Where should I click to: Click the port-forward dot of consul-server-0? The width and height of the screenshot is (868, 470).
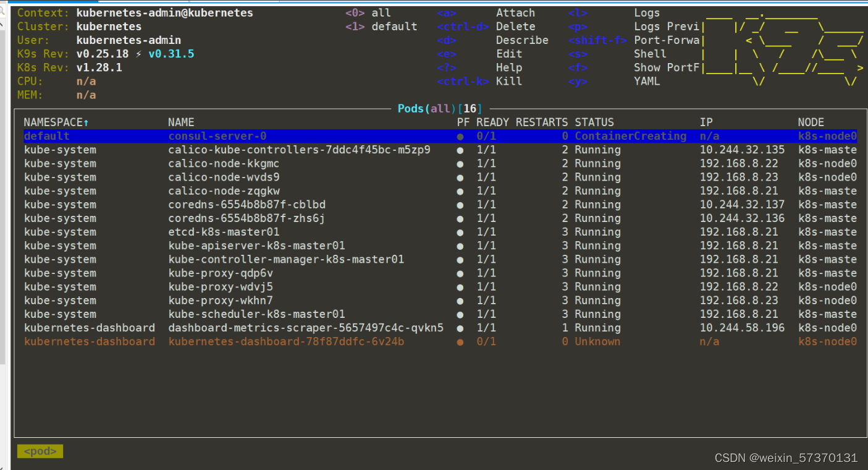460,137
